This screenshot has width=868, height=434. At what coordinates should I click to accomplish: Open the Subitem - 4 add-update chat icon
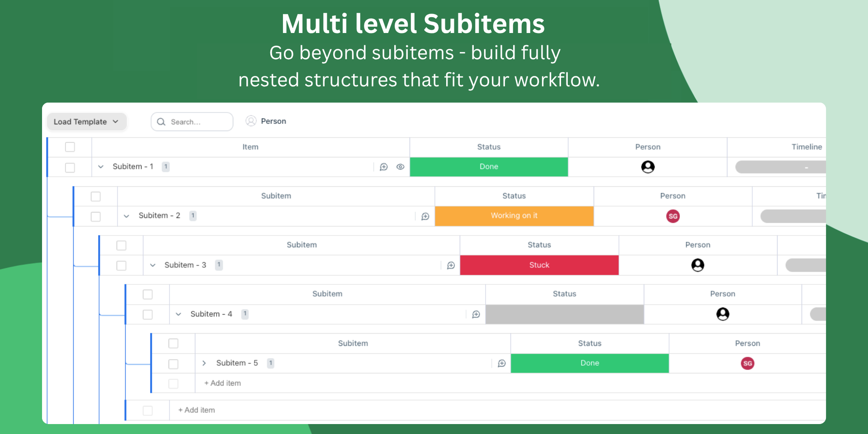476,314
